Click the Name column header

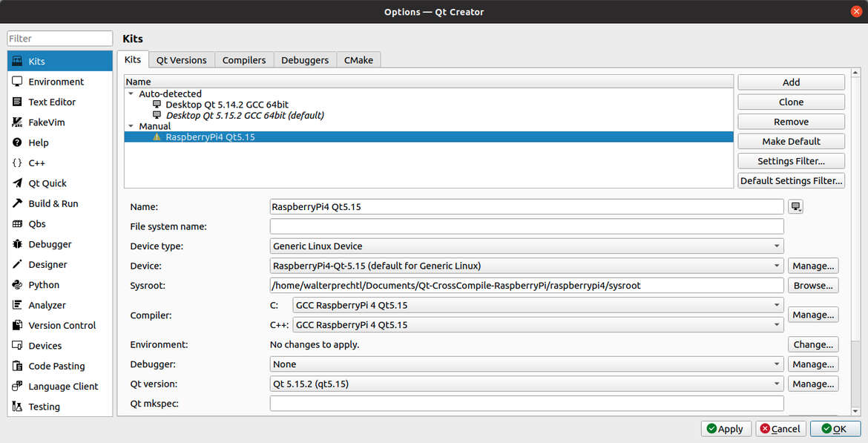(x=429, y=82)
